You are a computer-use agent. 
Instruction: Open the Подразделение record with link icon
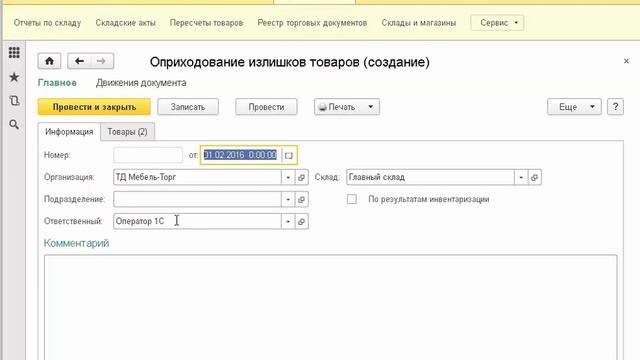(x=302, y=199)
